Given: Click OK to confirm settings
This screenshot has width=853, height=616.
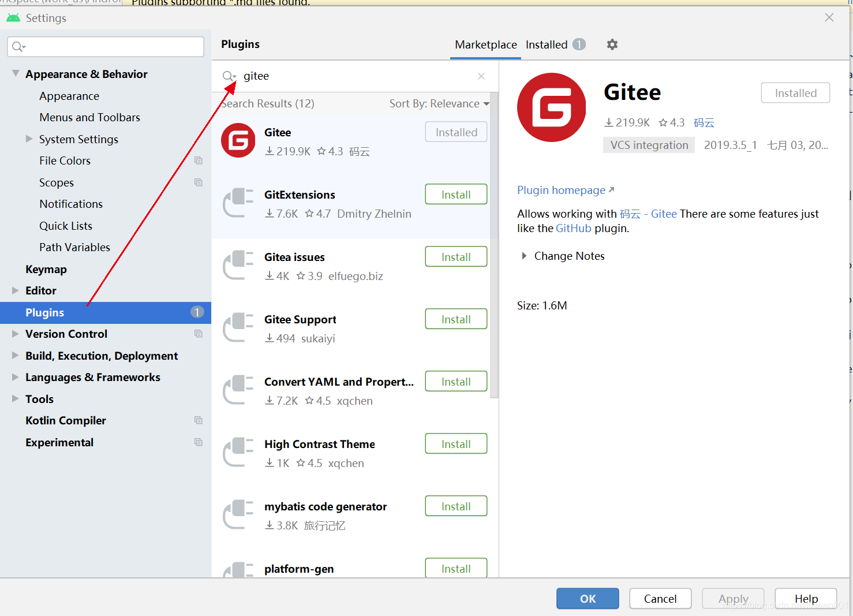Looking at the screenshot, I should [588, 599].
